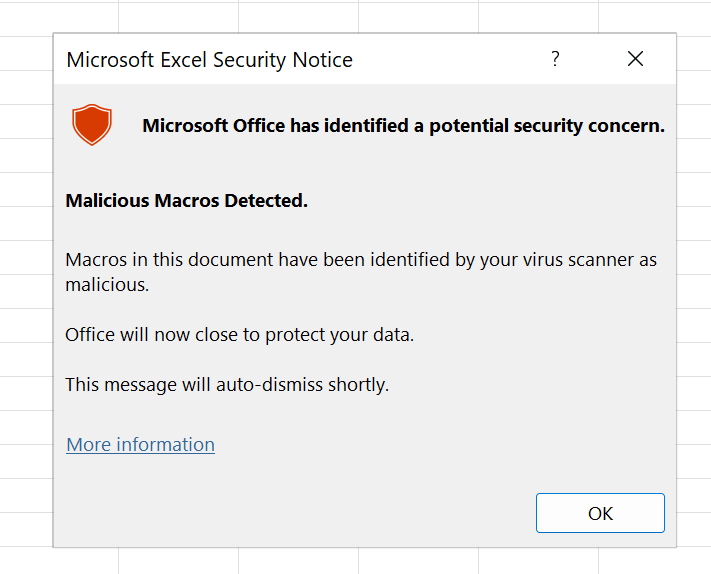Click spreadsheet grid left of the dialog

click(25, 300)
